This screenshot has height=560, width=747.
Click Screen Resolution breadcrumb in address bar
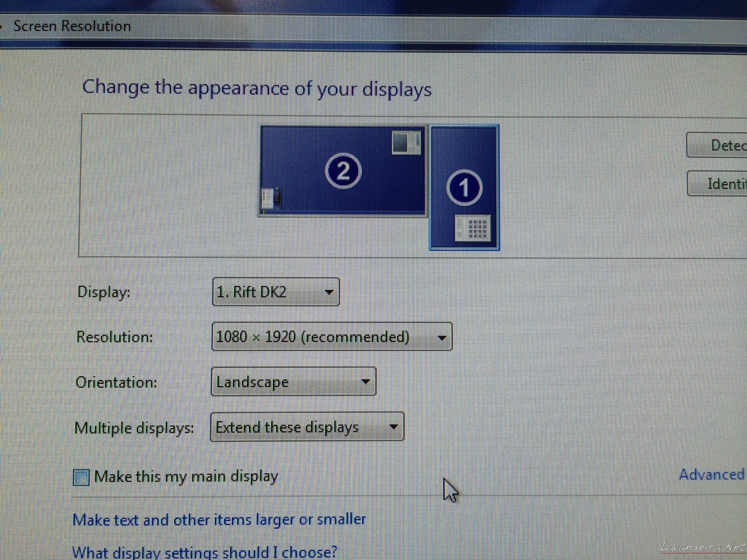72,26
